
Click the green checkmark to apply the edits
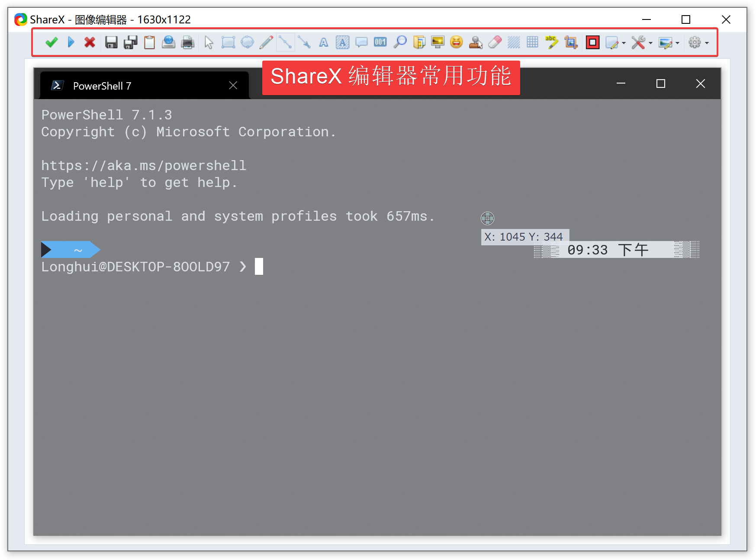pos(51,42)
